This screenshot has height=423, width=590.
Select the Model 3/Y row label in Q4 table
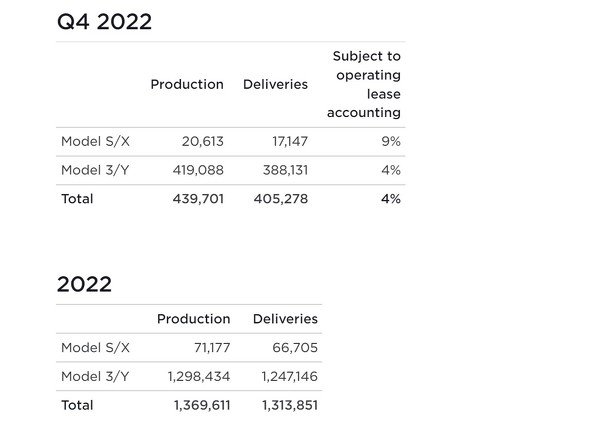pyautogui.click(x=95, y=170)
